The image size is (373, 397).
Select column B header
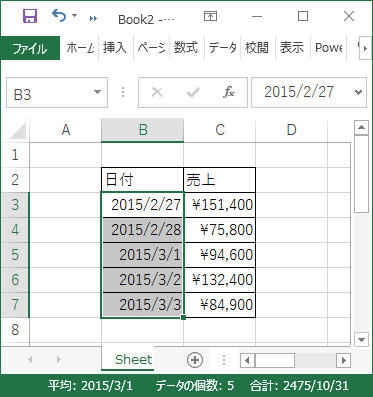coord(143,130)
